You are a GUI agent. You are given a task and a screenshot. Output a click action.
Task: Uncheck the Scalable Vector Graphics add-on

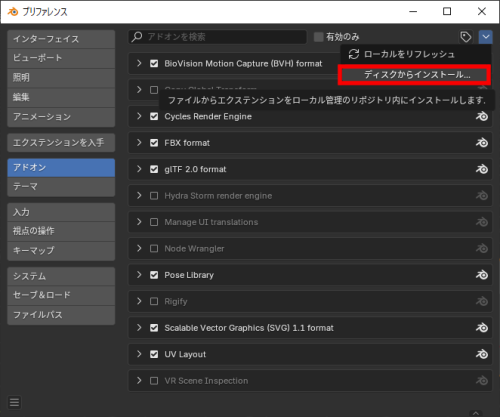click(154, 328)
